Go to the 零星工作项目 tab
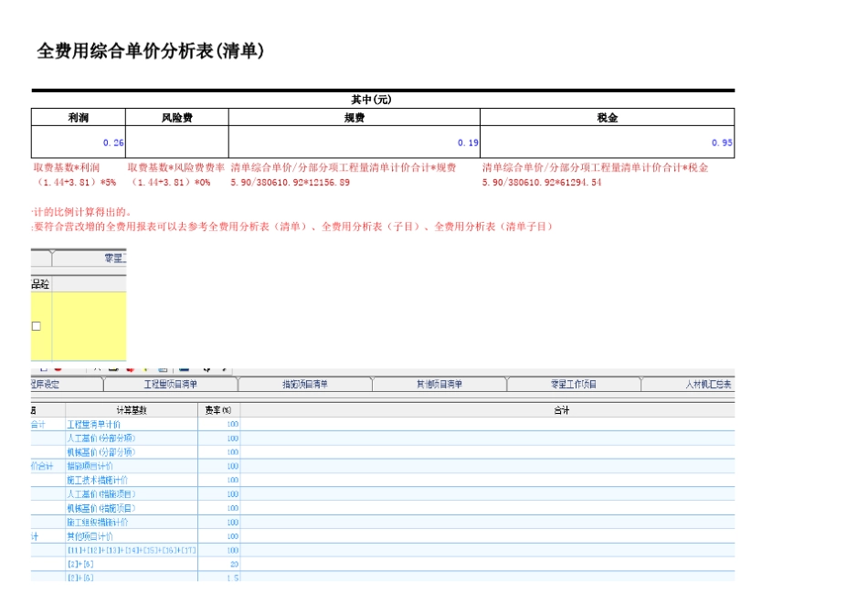Image resolution: width=868 pixels, height=614 pixels. [x=574, y=384]
